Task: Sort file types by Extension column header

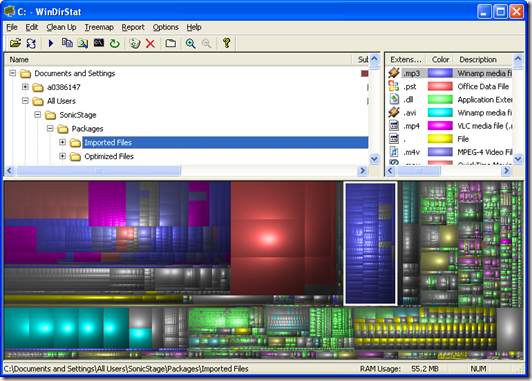Action: [x=406, y=60]
